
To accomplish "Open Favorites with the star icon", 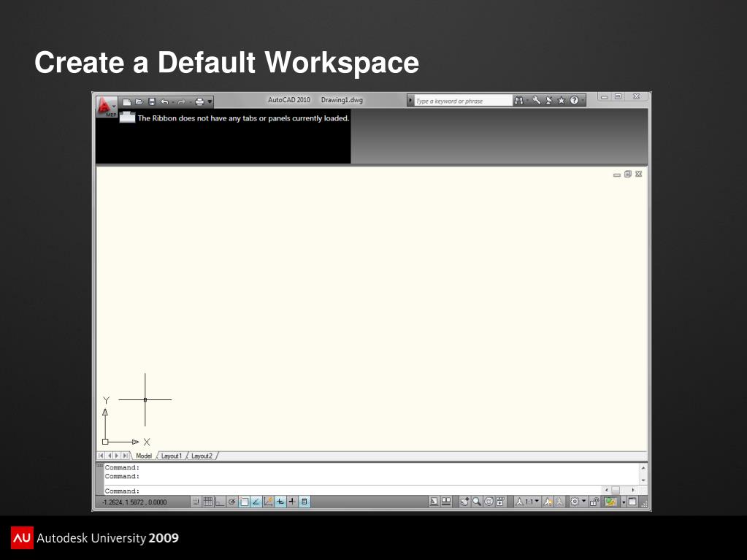I will 562,101.
